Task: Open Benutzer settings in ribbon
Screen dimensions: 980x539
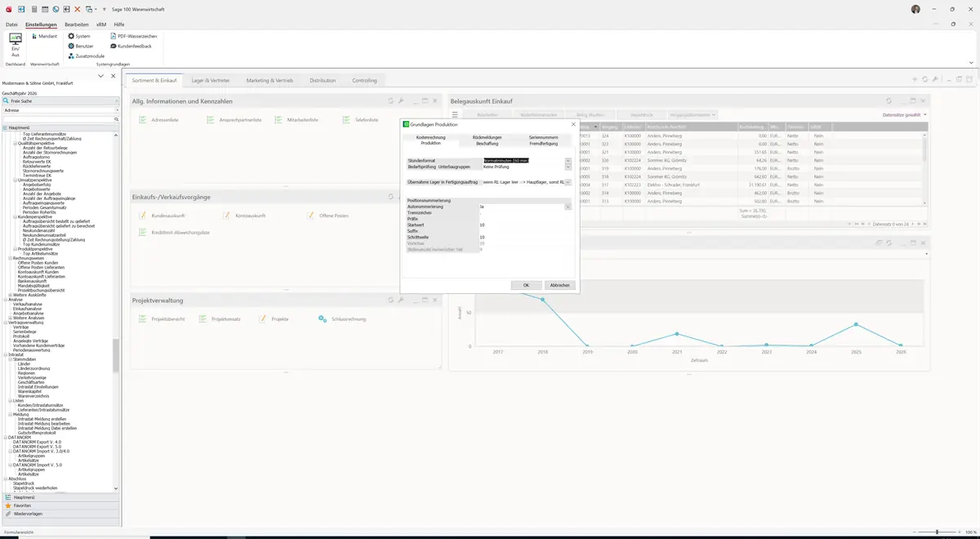Action: pyautogui.click(x=80, y=46)
